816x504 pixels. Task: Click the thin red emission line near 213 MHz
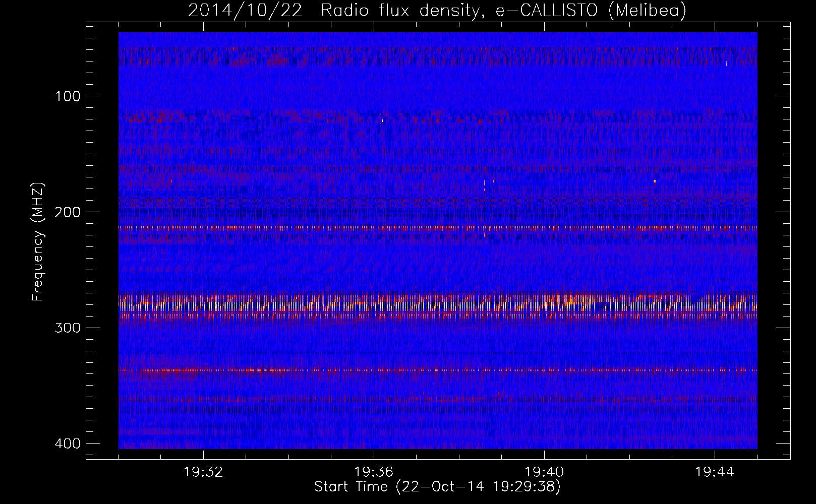pos(438,228)
